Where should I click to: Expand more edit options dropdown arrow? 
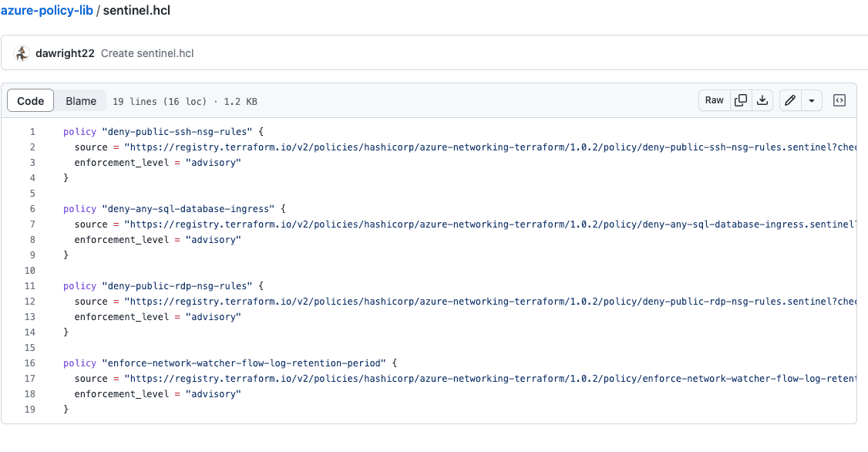812,100
